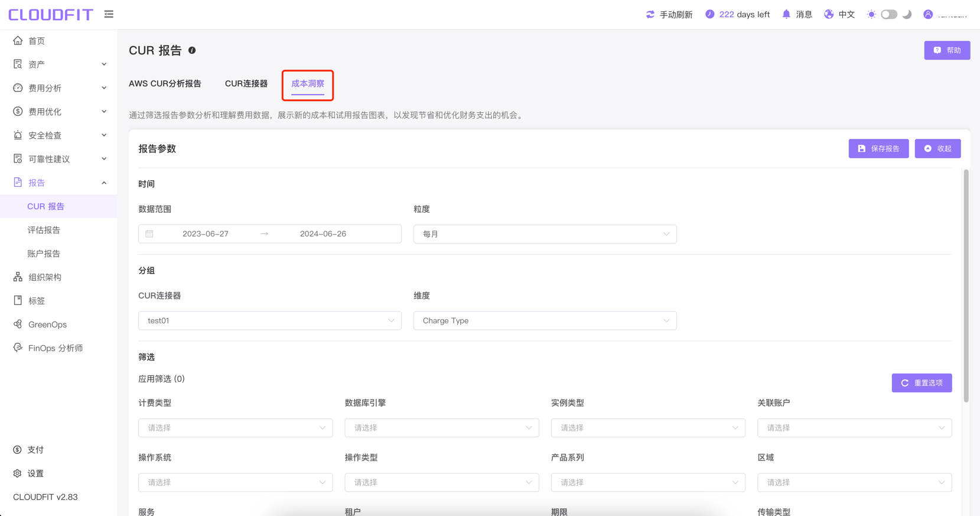Click the 222 days left text
This screenshot has width=980, height=516.
[744, 14]
